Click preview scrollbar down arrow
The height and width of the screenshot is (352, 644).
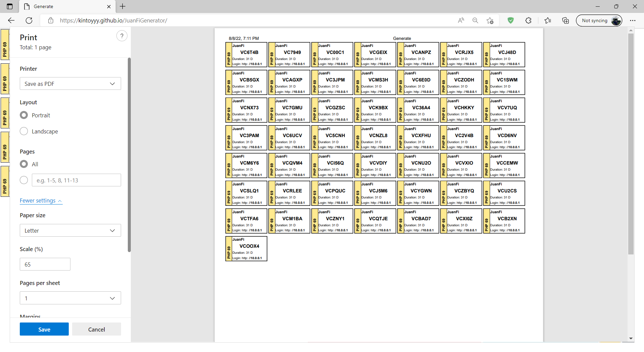[631, 339]
